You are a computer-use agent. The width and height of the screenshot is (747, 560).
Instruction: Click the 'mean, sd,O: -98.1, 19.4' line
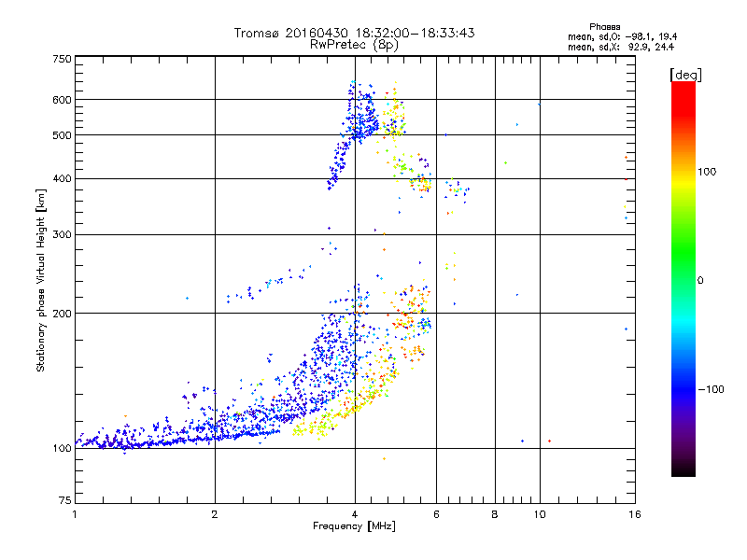tap(622, 36)
